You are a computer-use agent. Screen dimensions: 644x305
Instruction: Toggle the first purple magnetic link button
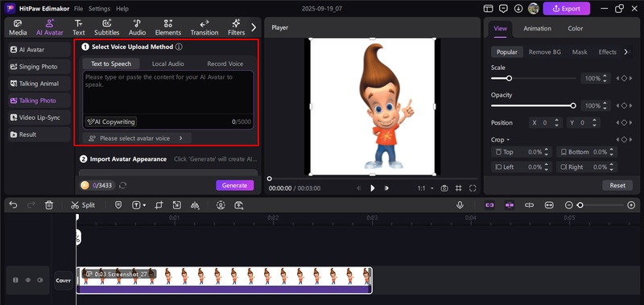pyautogui.click(x=489, y=205)
